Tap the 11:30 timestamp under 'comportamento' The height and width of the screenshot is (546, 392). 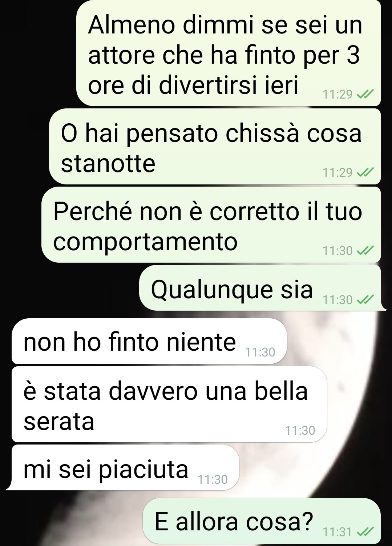pos(338,251)
